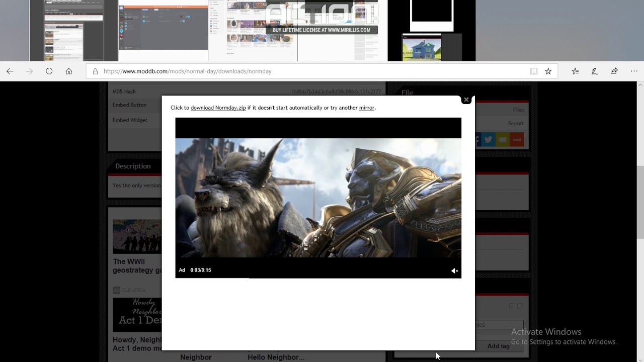Open the Hello Neighbor... related title
The width and height of the screenshot is (644, 362).
[x=276, y=357]
